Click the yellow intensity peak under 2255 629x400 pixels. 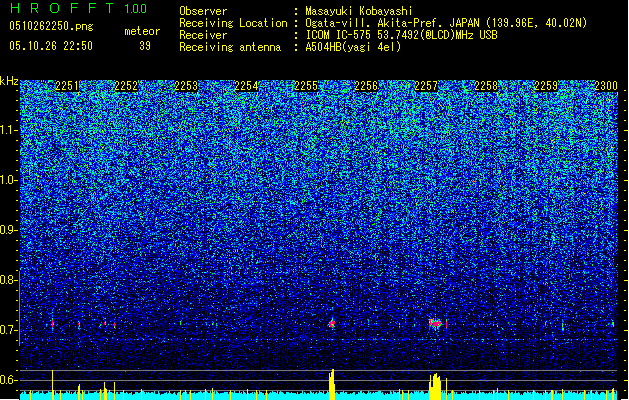pyautogui.click(x=332, y=384)
